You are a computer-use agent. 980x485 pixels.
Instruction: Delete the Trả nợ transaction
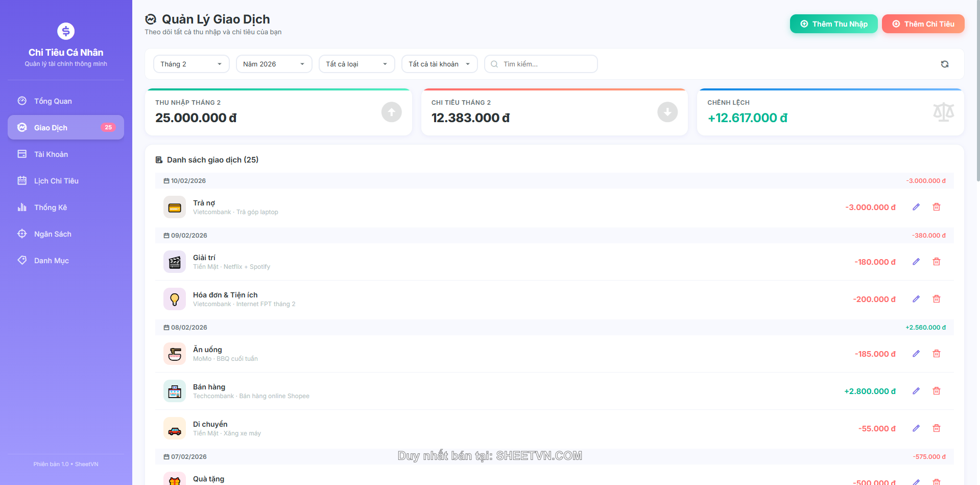pyautogui.click(x=936, y=207)
